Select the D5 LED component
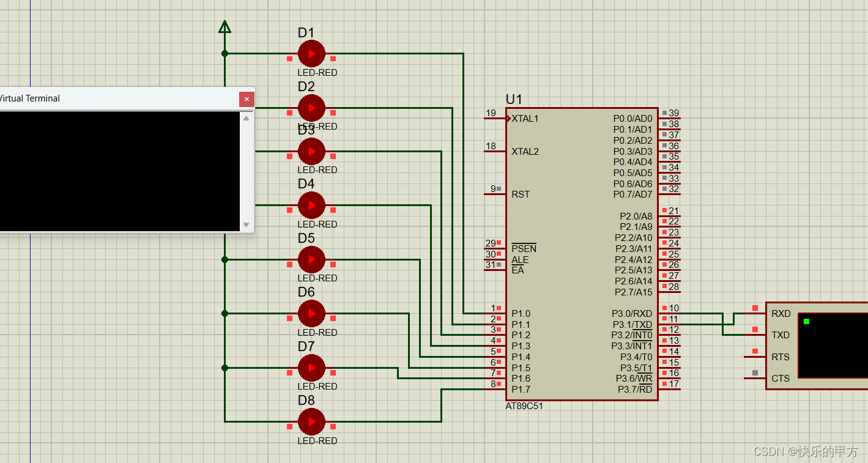 (x=311, y=259)
